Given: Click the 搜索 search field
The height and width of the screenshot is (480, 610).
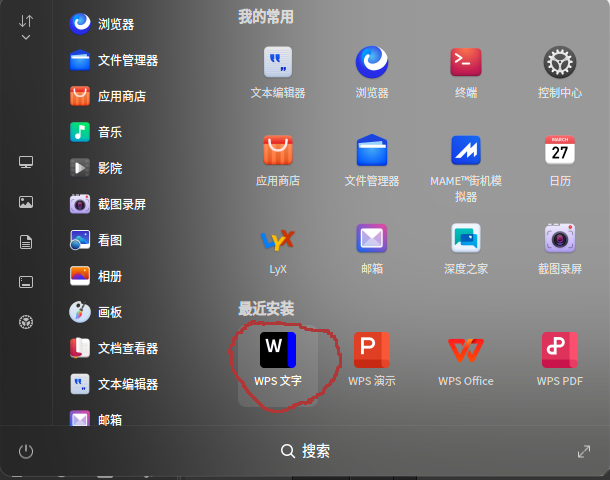Looking at the screenshot, I should 305,451.
